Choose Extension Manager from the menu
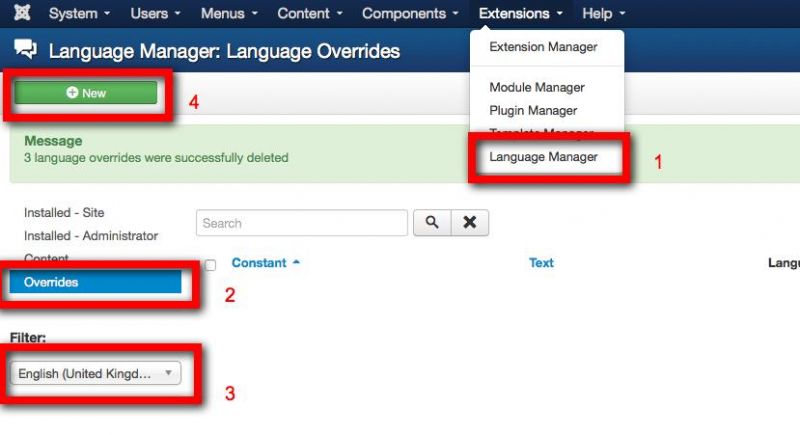The image size is (800, 435). coord(543,47)
